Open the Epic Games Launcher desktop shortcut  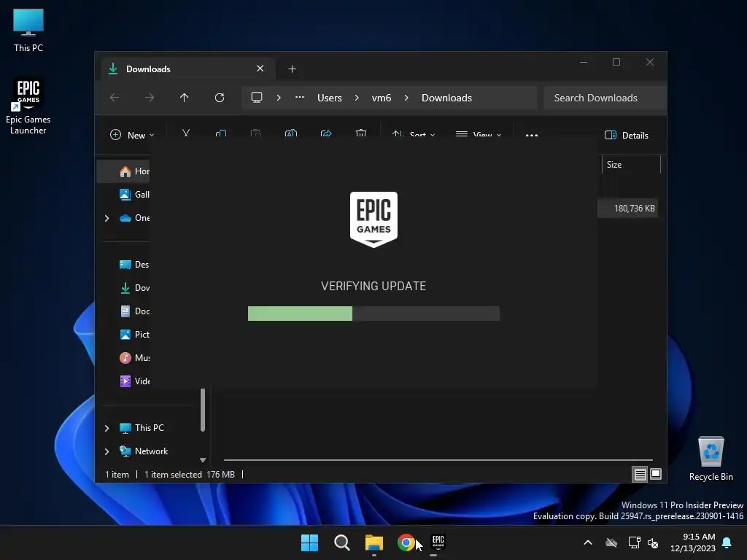pyautogui.click(x=28, y=106)
